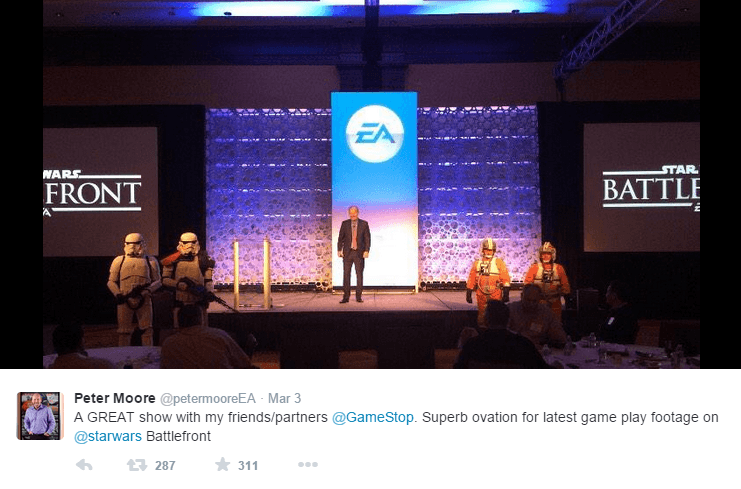Favorite the tweet with the star icon
Screen dimensions: 741x489
point(222,464)
